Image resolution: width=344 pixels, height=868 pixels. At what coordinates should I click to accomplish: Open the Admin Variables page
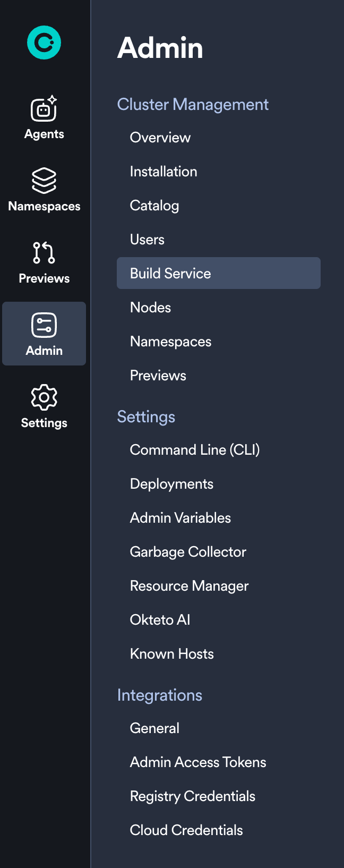[x=180, y=517]
